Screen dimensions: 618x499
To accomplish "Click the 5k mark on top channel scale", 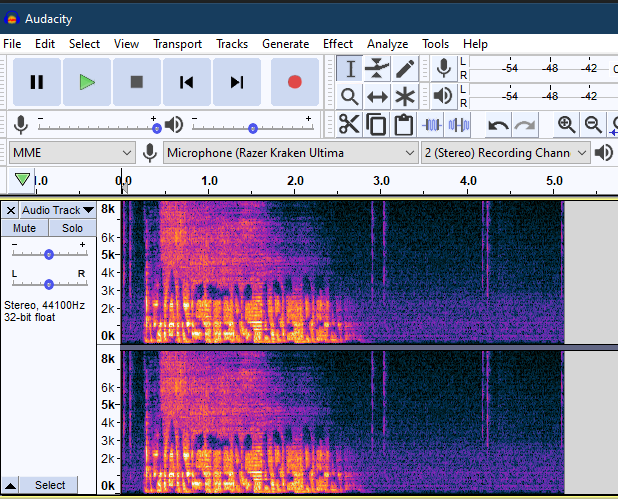I will tap(108, 255).
